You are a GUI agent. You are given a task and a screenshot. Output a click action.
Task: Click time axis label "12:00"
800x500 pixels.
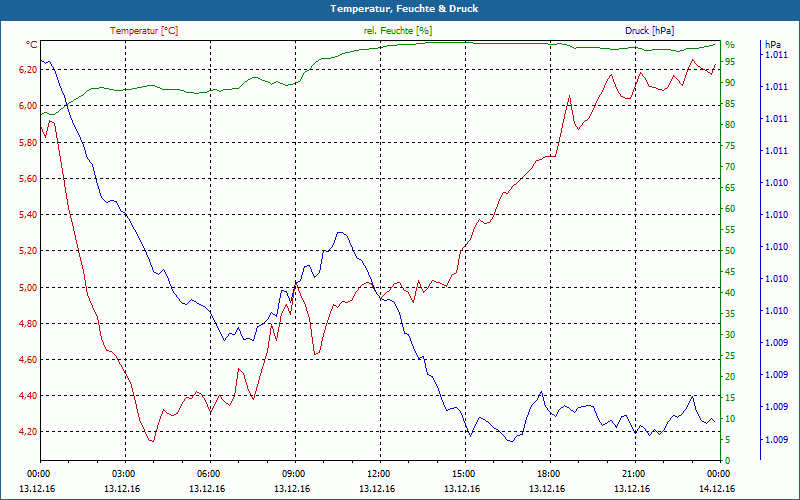coord(377,474)
